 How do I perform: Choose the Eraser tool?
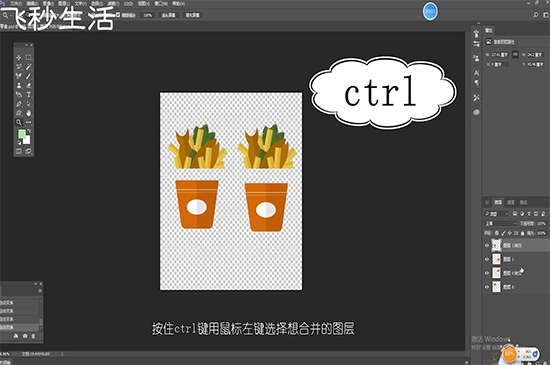point(29,85)
